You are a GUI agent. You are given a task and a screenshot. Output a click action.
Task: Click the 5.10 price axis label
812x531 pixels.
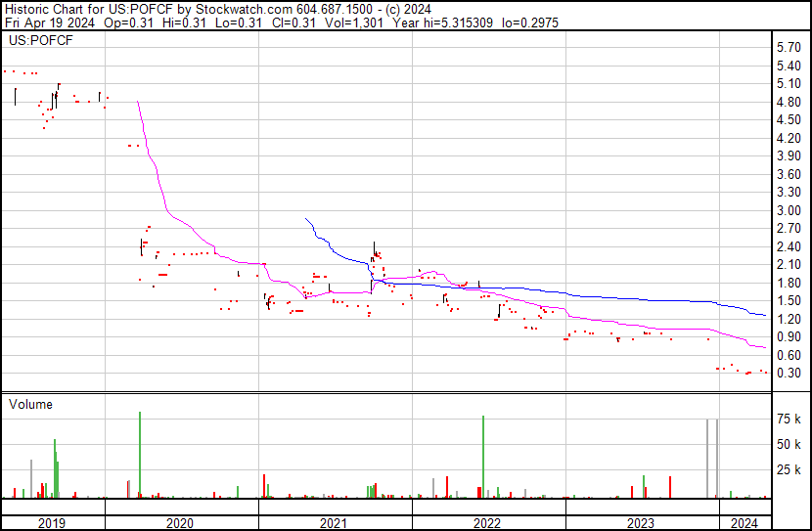pos(789,84)
